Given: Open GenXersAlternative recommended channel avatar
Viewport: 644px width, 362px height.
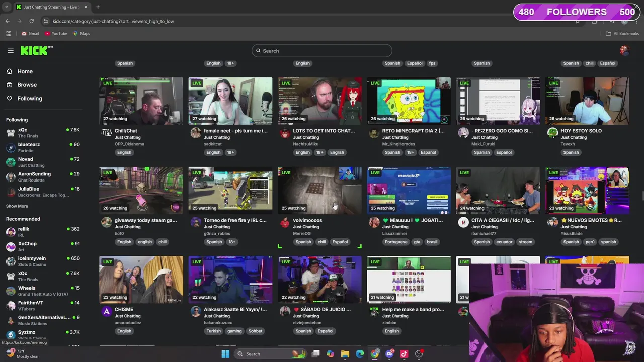Looking at the screenshot, I should 11,320.
